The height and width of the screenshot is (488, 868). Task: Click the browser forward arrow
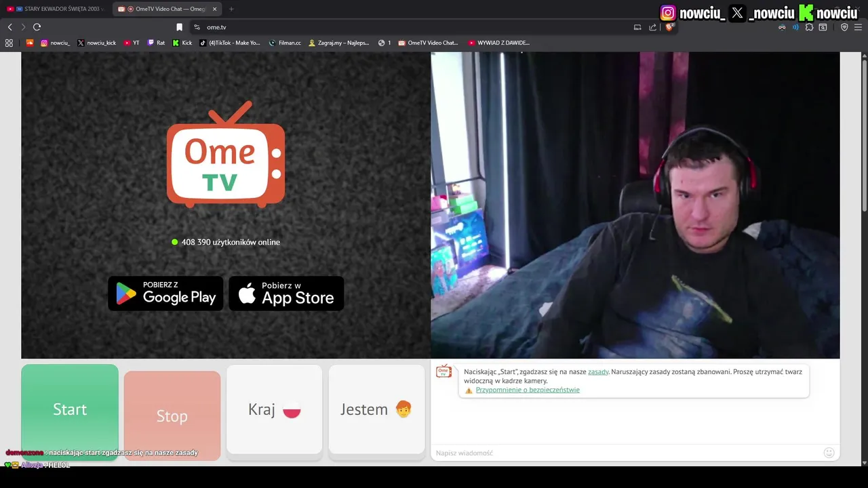[23, 27]
